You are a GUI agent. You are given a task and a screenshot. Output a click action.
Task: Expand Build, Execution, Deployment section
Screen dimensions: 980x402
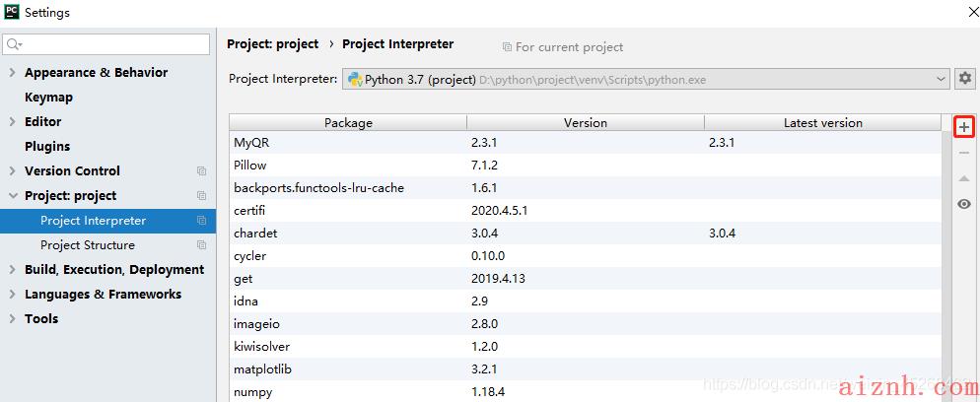[12, 270]
